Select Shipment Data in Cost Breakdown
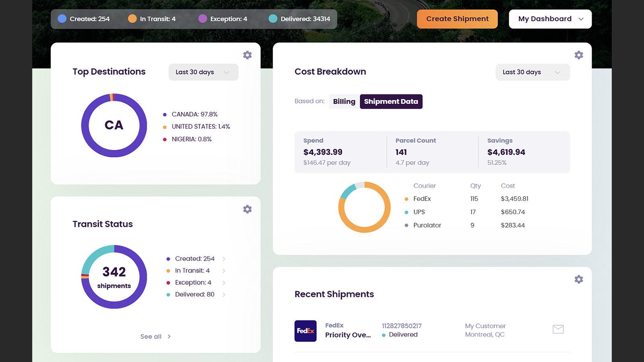 [x=391, y=101]
